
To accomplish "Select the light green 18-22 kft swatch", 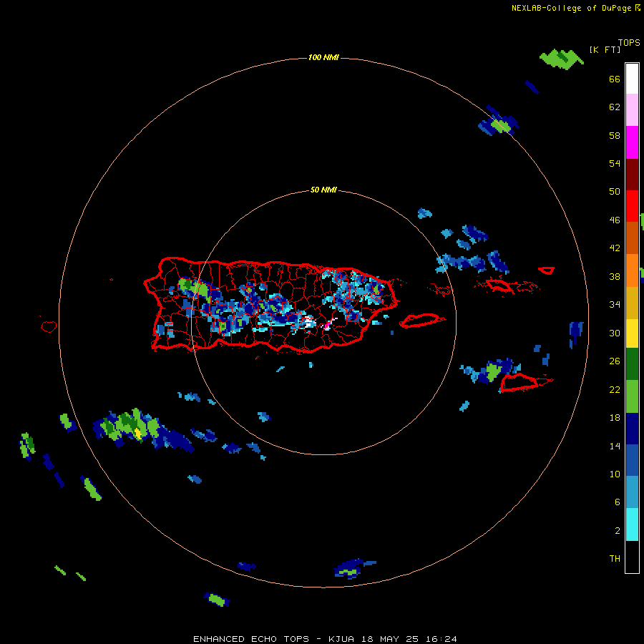I will tap(632, 396).
